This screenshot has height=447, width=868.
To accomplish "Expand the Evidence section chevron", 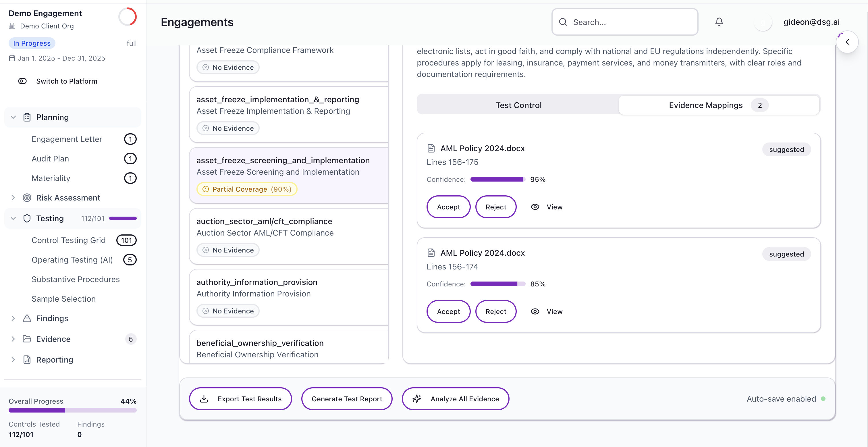I will click(13, 339).
